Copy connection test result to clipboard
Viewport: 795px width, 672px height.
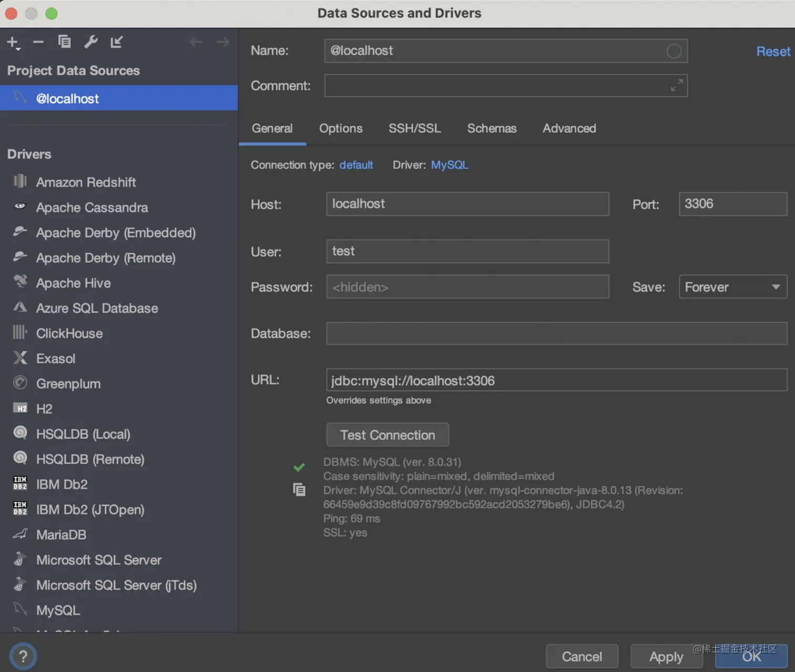click(299, 490)
